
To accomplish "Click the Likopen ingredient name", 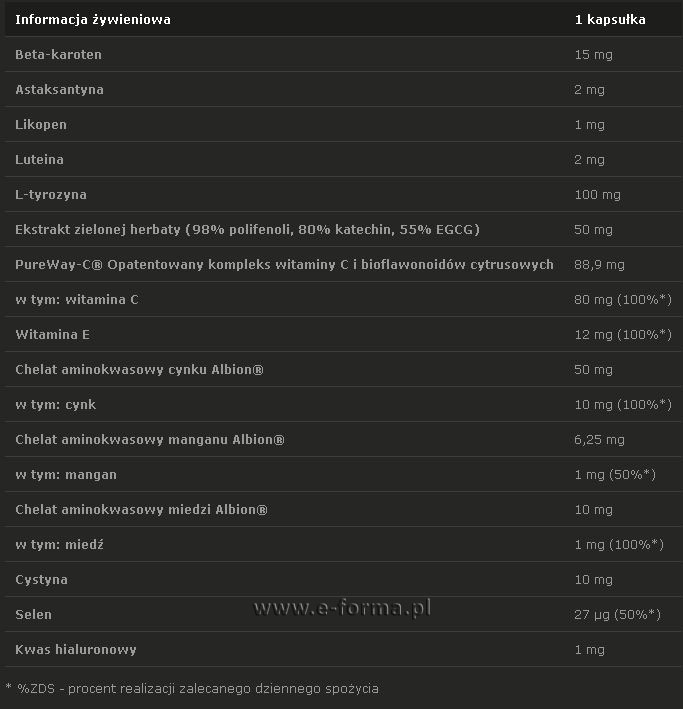I will (x=41, y=125).
